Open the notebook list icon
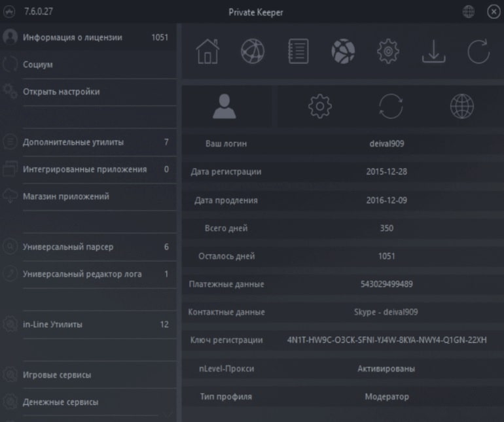This screenshot has height=422, width=504. pos(298,52)
